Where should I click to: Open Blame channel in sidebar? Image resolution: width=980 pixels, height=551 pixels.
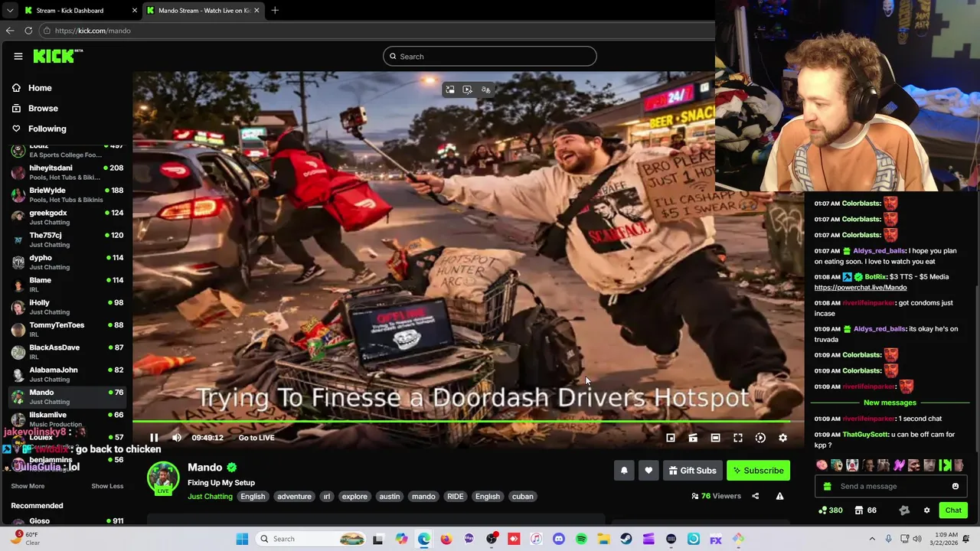(67, 285)
